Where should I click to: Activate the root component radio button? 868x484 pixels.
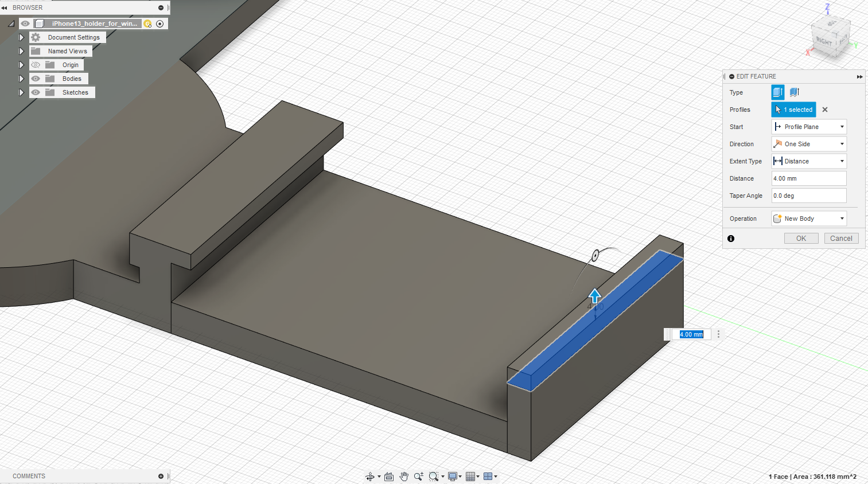[160, 24]
